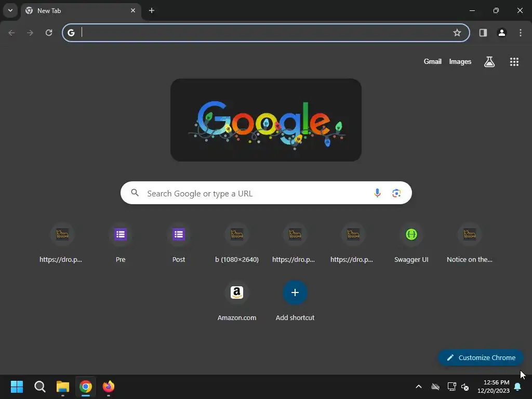Open Google Images link
The image size is (532, 399).
pos(460,61)
